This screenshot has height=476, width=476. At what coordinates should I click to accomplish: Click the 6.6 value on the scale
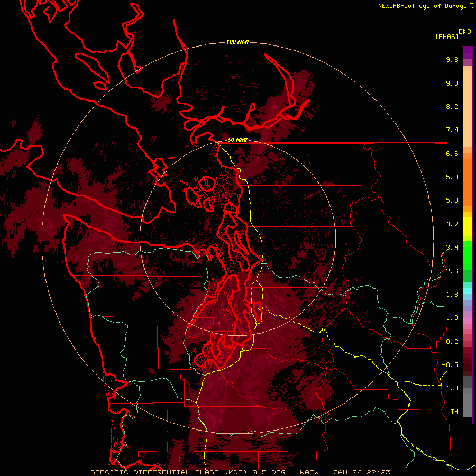click(x=452, y=153)
